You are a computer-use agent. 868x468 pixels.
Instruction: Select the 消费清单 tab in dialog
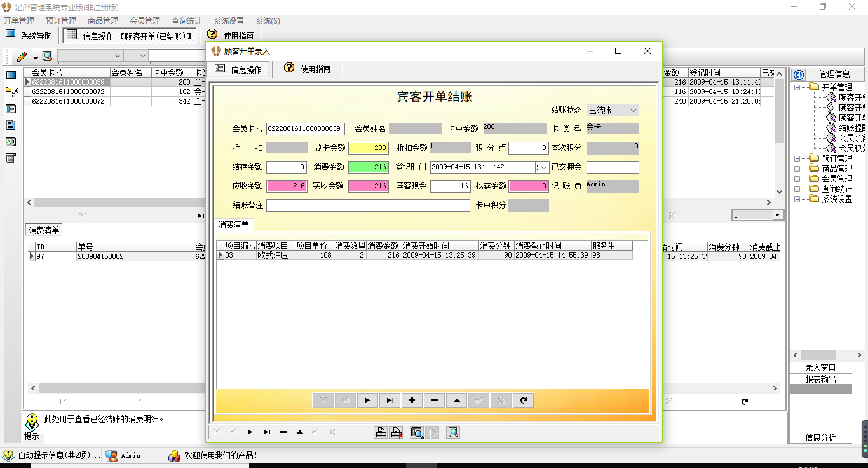pos(234,224)
